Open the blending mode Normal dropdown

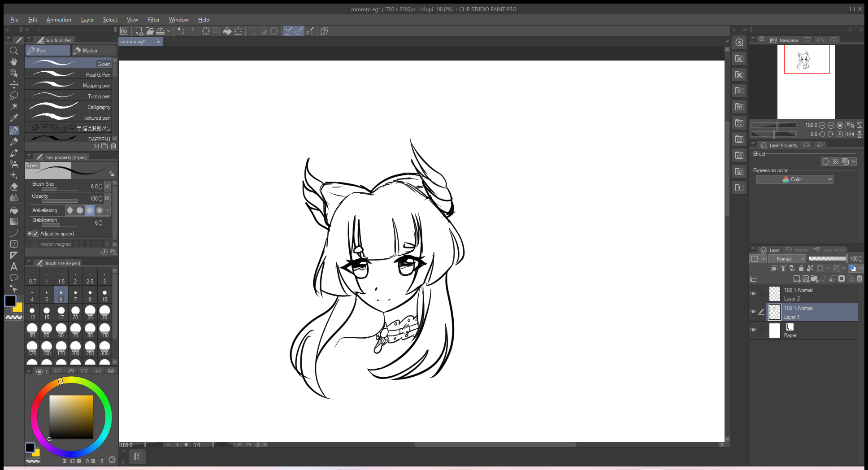787,259
